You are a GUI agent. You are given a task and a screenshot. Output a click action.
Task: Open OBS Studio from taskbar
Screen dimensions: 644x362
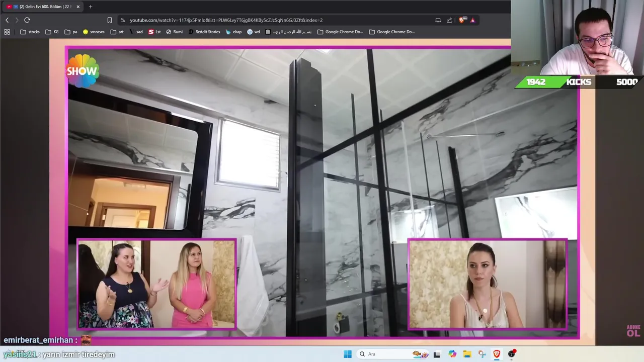pyautogui.click(x=512, y=354)
